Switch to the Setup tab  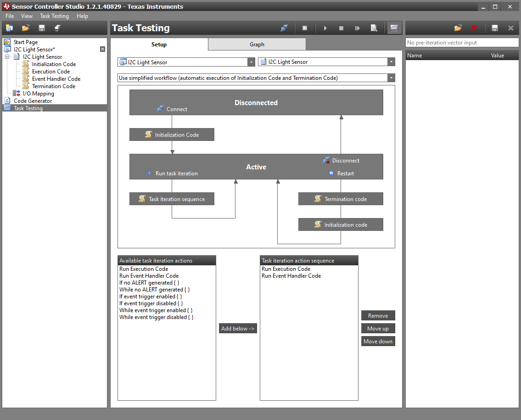[159, 44]
